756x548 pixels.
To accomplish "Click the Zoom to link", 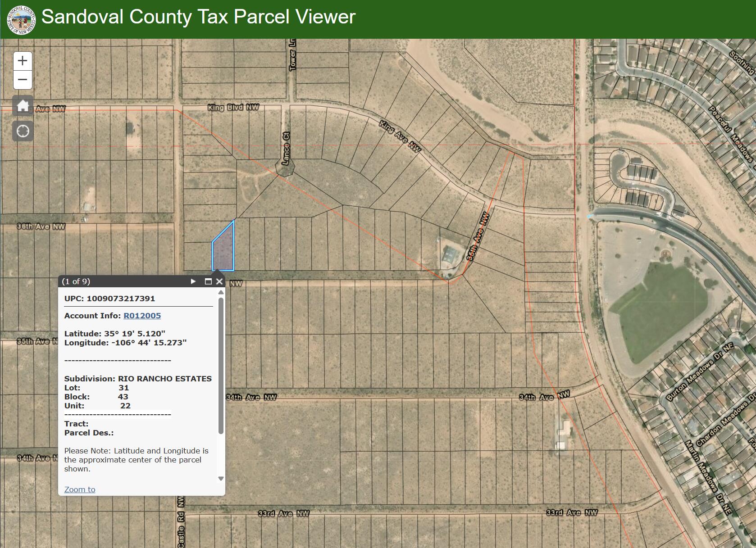I will click(x=80, y=489).
